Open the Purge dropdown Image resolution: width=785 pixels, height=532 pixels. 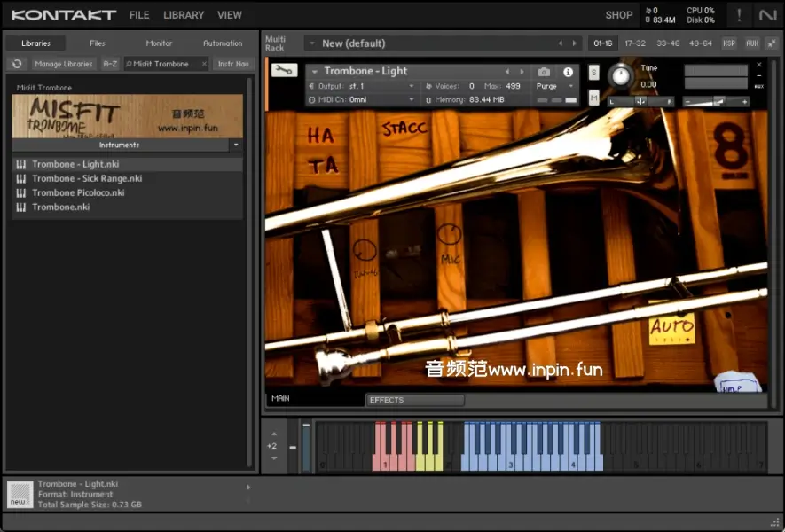pyautogui.click(x=555, y=86)
